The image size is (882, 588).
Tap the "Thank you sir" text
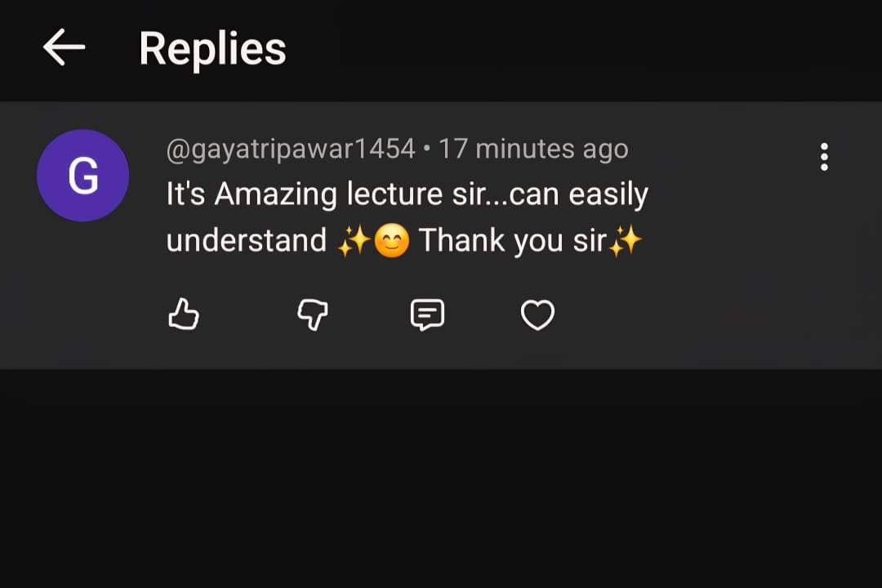coord(512,241)
